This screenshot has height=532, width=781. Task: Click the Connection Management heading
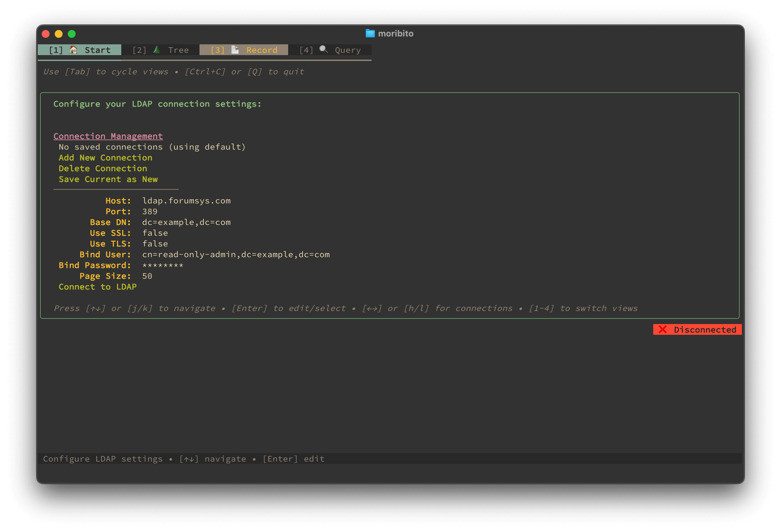pos(108,136)
